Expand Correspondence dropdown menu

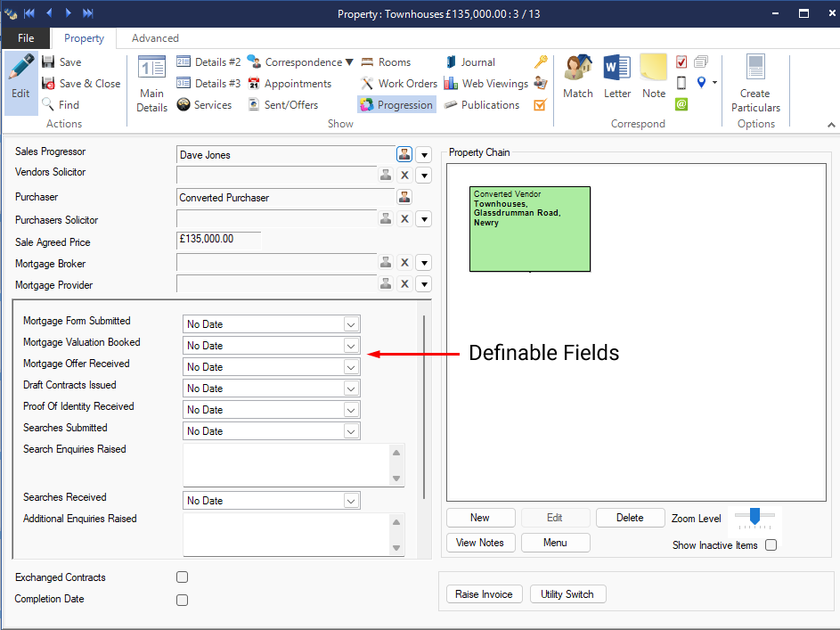pos(350,62)
